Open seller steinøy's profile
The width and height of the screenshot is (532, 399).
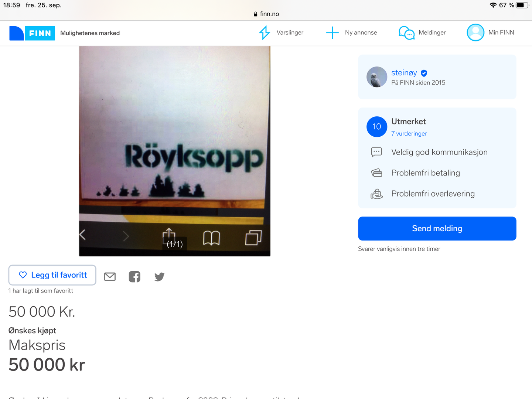[404, 73]
